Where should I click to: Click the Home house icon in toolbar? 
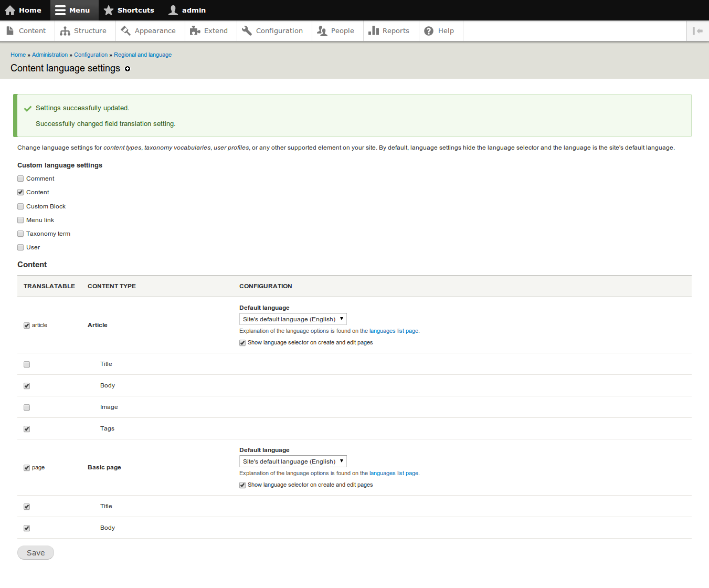coord(10,10)
